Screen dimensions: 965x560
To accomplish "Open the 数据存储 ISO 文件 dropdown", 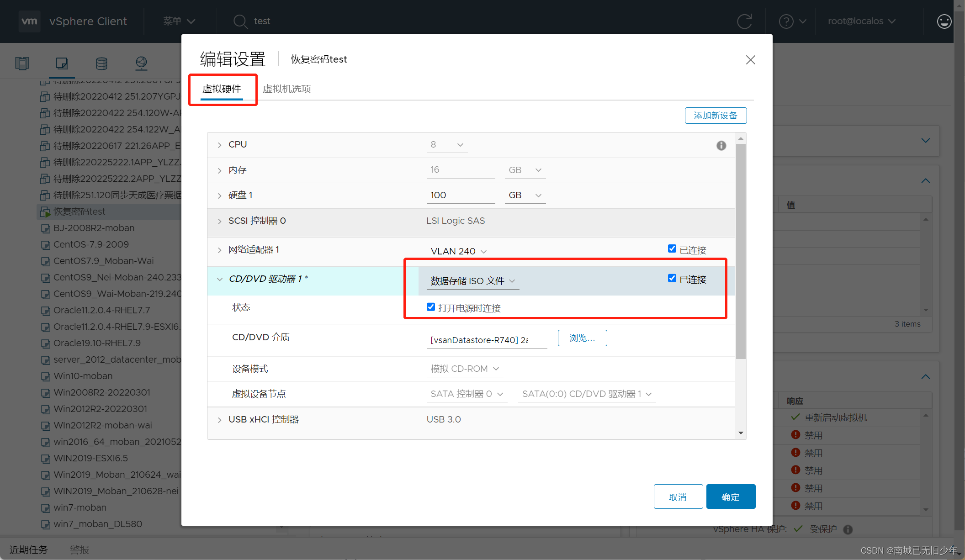I will (x=473, y=281).
